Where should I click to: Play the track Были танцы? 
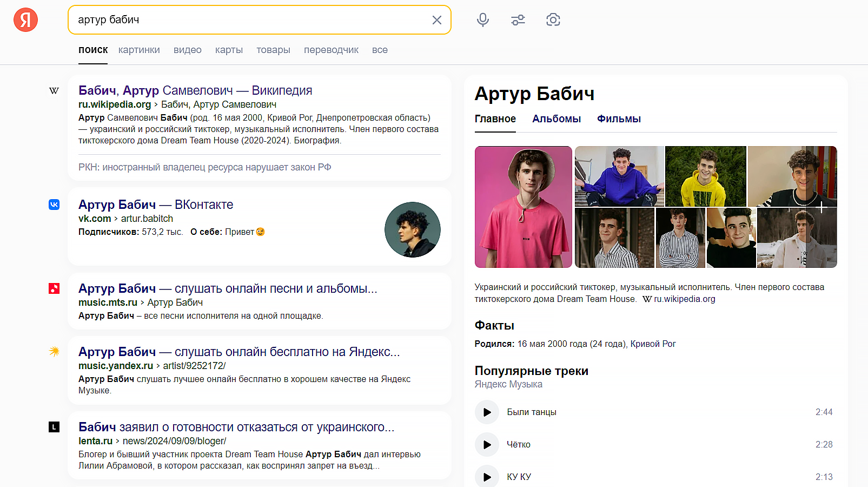coord(487,412)
